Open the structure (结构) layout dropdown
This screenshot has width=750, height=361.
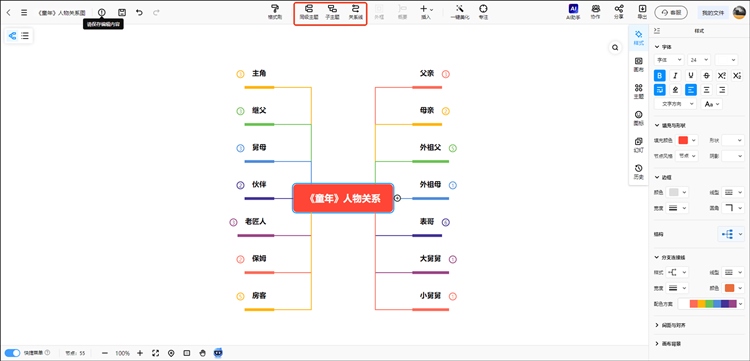(x=731, y=234)
